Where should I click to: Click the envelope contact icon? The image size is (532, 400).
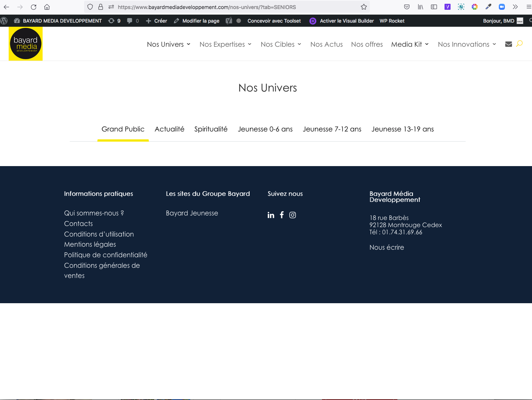[509, 44]
